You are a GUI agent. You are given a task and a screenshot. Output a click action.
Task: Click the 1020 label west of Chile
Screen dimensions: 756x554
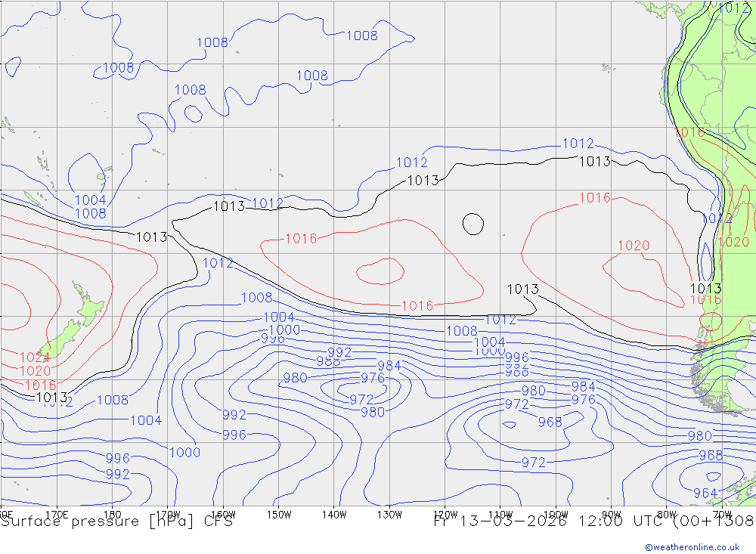[634, 246]
